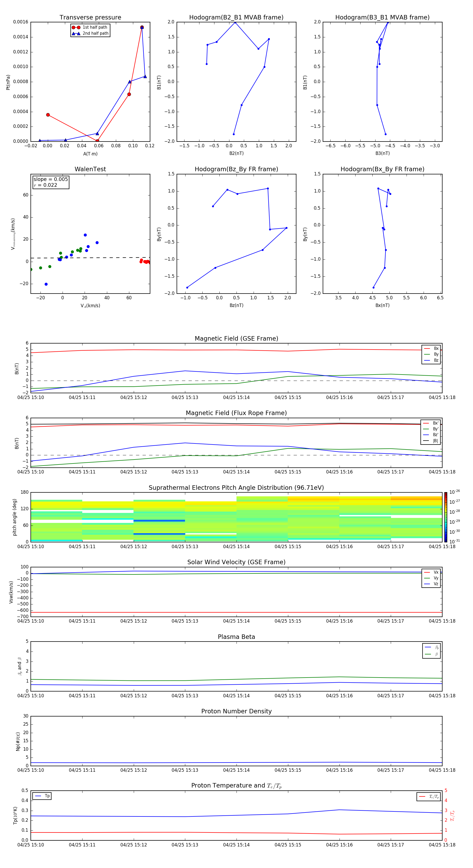Click the Suprathermal Electrons Pitch Angle Distribution title
473x868 pixels.
coord(236,488)
